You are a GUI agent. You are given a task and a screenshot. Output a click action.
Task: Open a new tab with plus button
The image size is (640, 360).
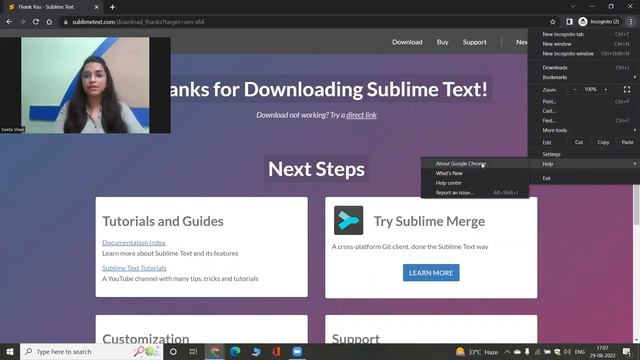112,7
